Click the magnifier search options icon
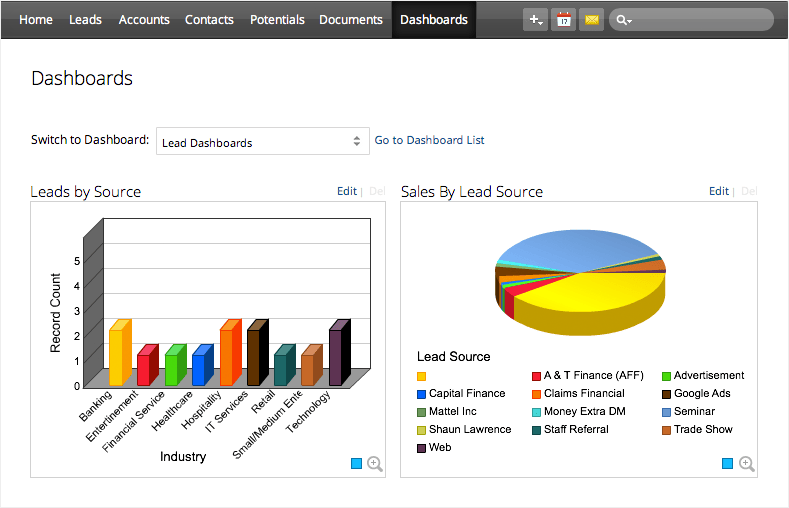Screen dimensions: 789x508 coord(624,20)
